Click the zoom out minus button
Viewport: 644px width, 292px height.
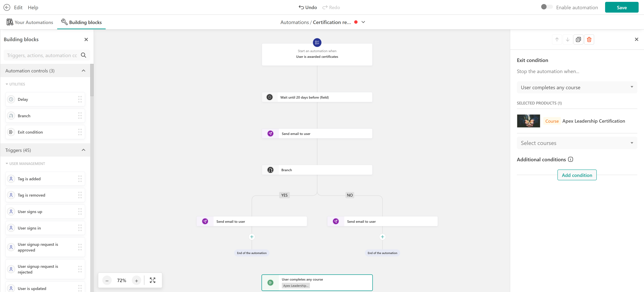[x=107, y=280]
